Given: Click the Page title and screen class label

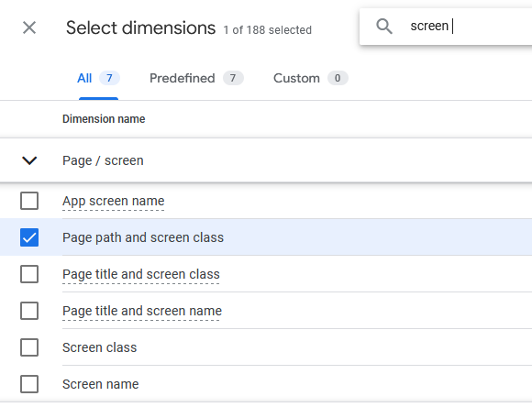Looking at the screenshot, I should tap(141, 274).
